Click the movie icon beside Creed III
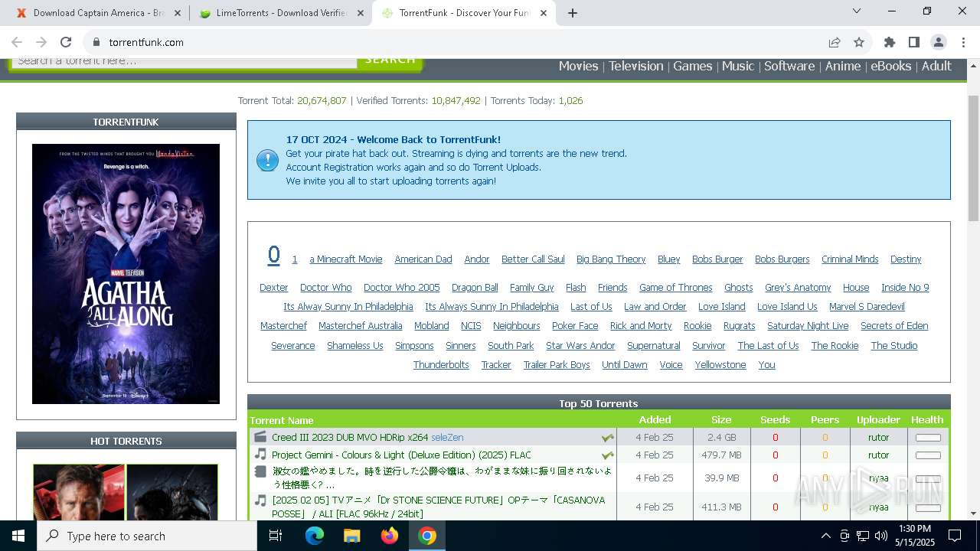Image resolution: width=980 pixels, height=551 pixels. (x=260, y=437)
